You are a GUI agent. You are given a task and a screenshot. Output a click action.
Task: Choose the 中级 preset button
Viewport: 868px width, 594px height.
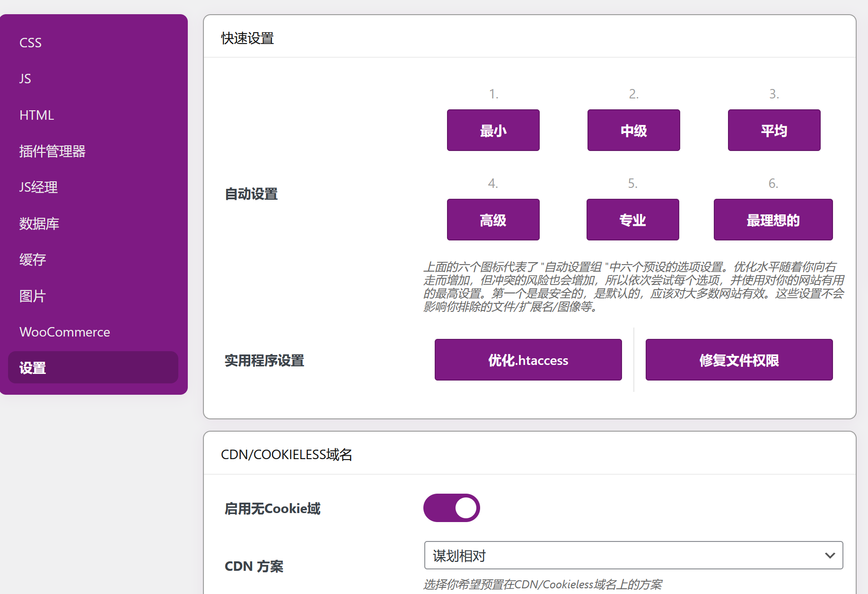633,130
